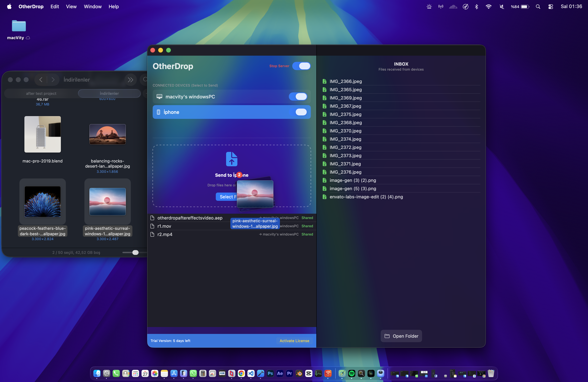
Task: Open Photoshop from the dock
Action: (x=270, y=373)
